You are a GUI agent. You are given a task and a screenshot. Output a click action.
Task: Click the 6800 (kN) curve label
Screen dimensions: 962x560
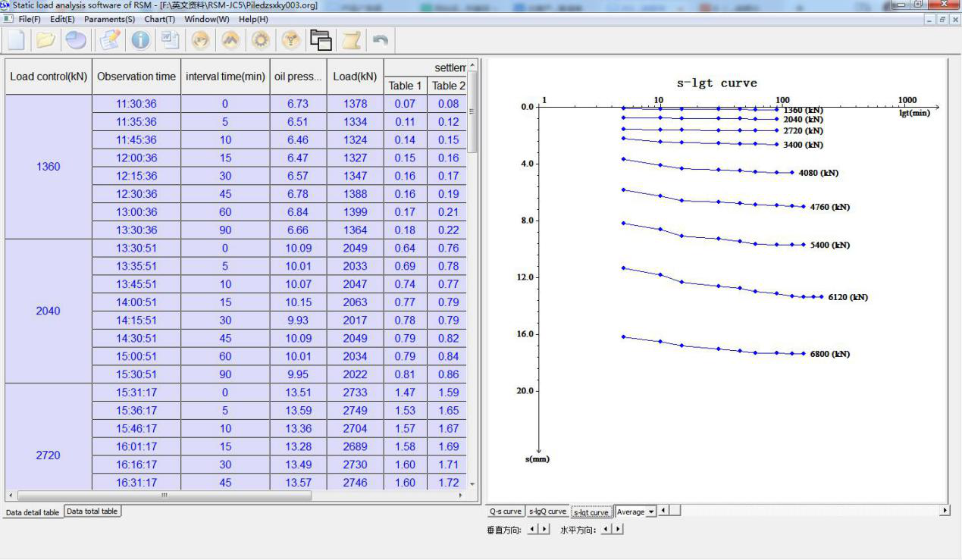coord(830,354)
